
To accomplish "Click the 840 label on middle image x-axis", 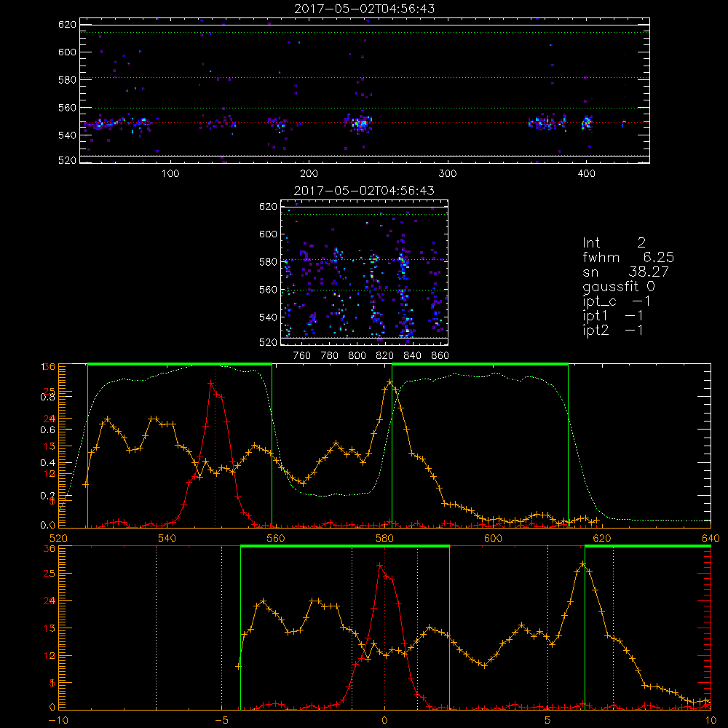I will pos(412,356).
